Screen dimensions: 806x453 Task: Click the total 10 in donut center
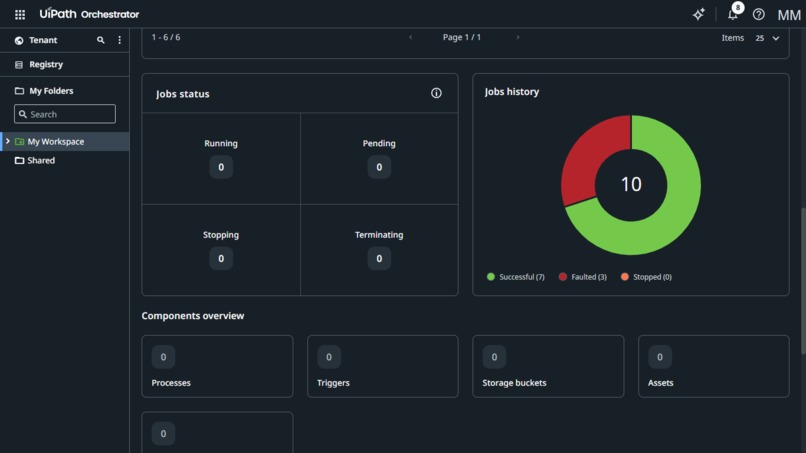click(x=631, y=185)
